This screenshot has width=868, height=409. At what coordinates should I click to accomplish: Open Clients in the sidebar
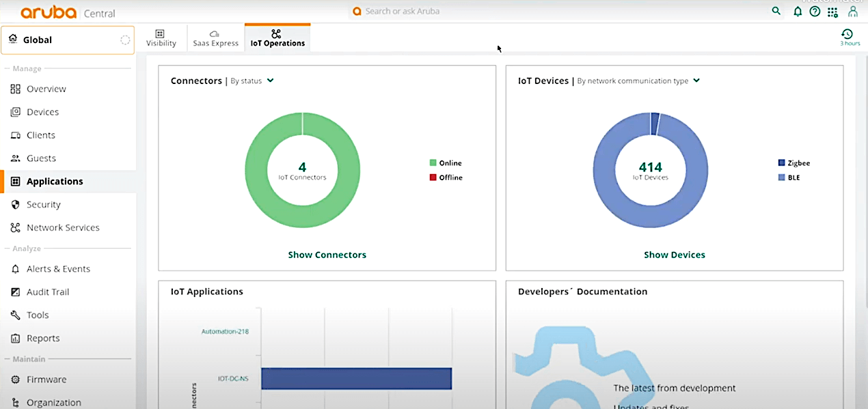(x=41, y=135)
